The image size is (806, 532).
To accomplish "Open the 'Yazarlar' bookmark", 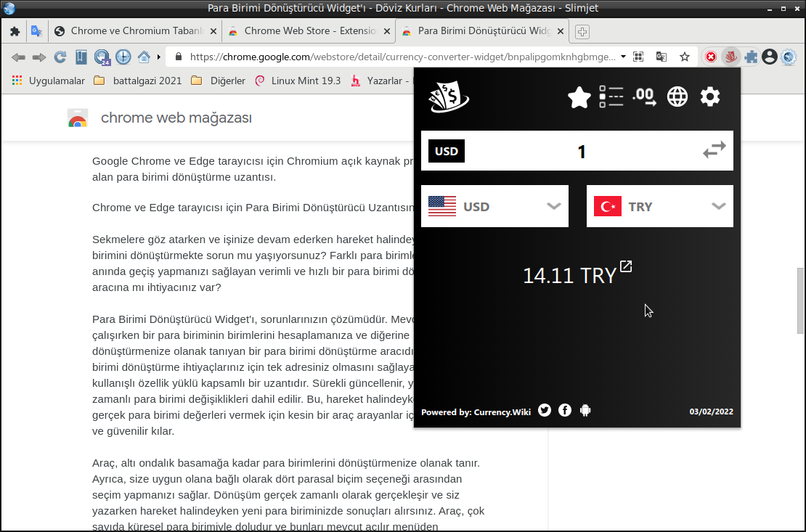I will [x=380, y=81].
